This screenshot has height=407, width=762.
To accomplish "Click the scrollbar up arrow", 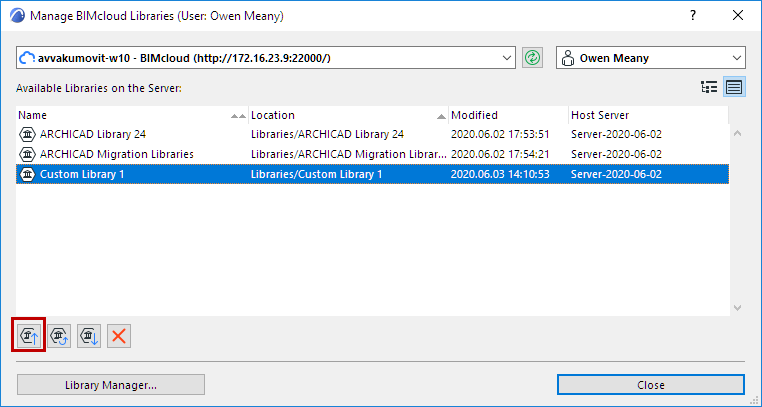I will pos(737,133).
